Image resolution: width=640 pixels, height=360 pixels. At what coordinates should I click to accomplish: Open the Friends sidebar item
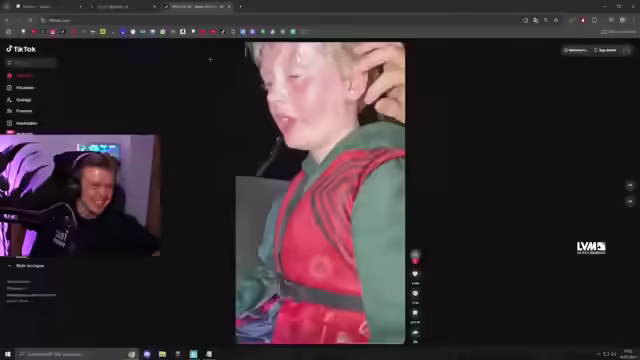pyautogui.click(x=19, y=111)
